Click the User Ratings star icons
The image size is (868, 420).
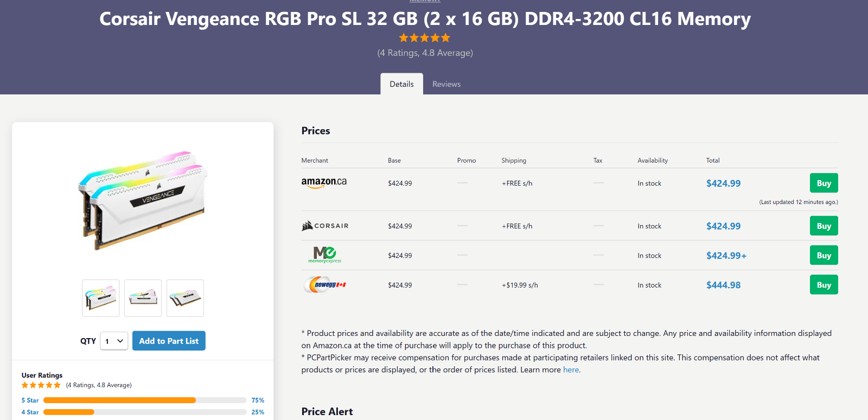[x=41, y=385]
